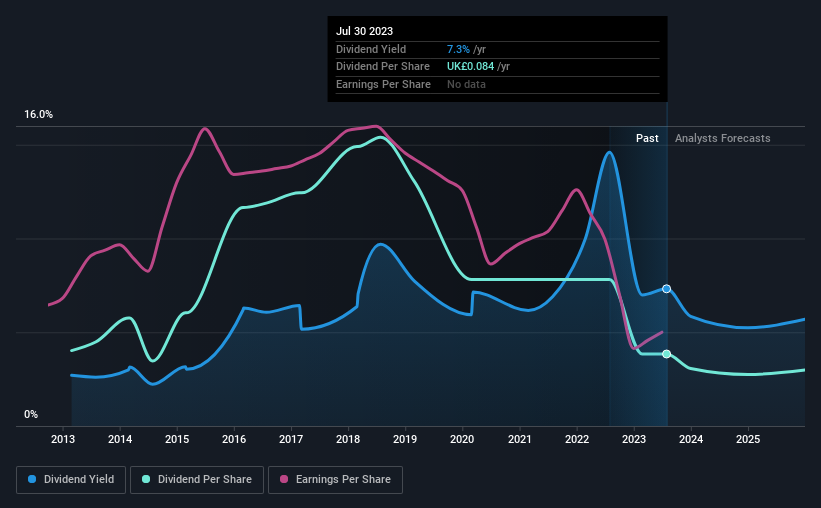Click the 2013 x-axis label
This screenshot has height=508, width=821.
[63, 439]
